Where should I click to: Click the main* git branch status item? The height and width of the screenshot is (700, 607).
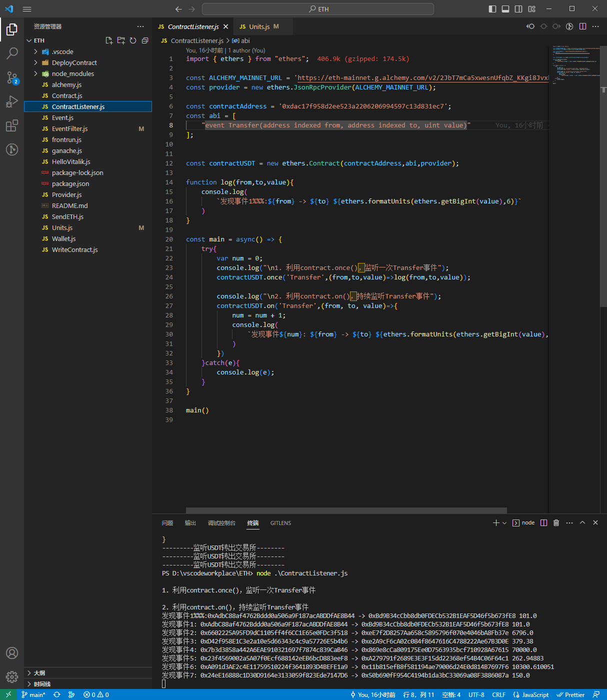tap(33, 694)
